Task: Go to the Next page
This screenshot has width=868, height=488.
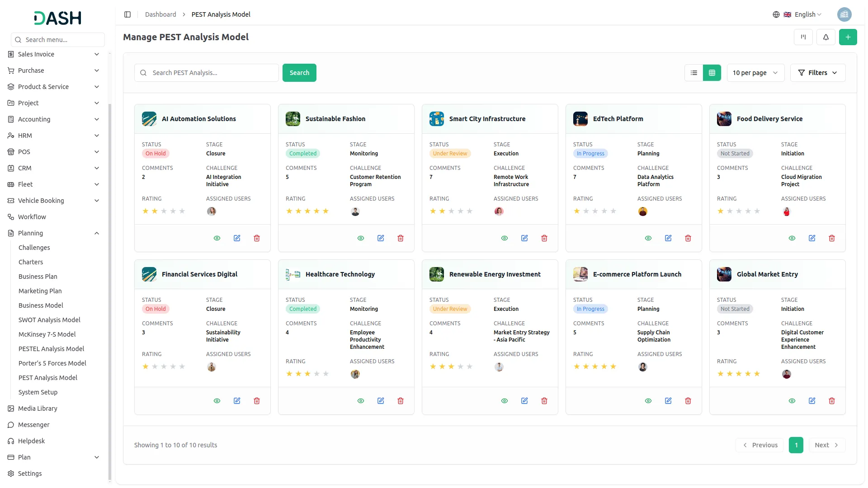Action: point(827,445)
